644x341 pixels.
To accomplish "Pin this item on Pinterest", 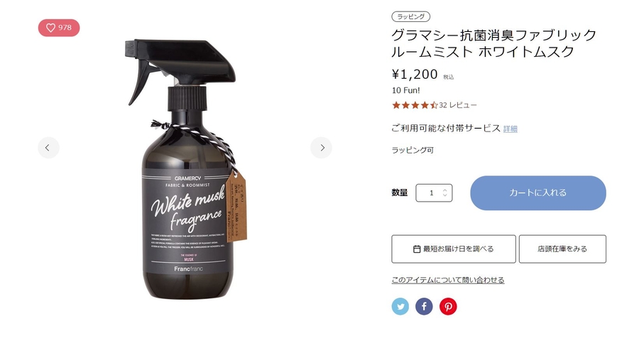I will [448, 306].
